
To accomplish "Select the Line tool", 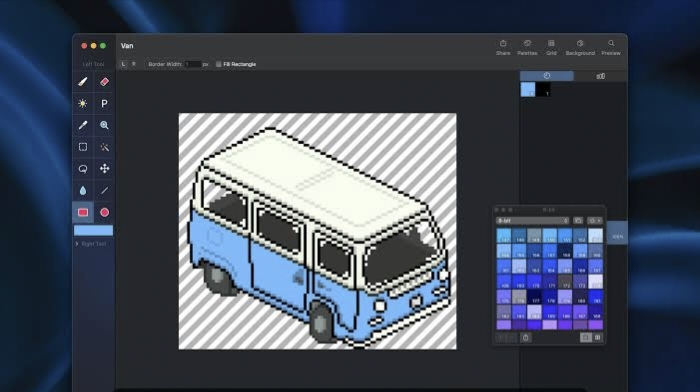I will pos(104,191).
